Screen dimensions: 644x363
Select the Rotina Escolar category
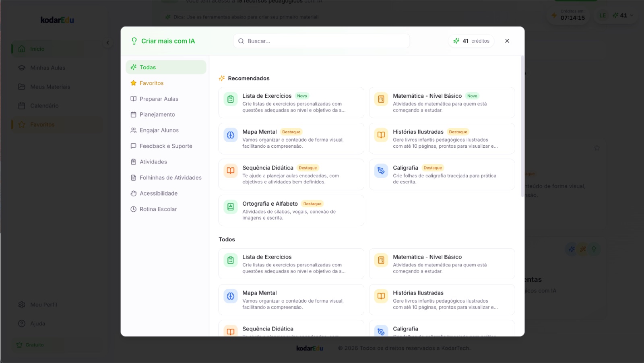click(x=166, y=209)
